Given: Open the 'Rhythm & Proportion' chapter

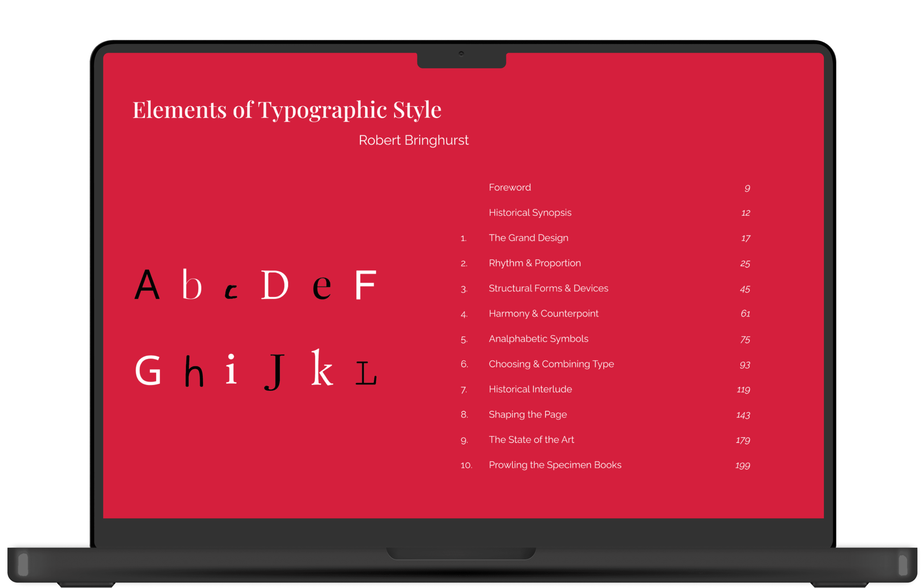Looking at the screenshot, I should (534, 263).
